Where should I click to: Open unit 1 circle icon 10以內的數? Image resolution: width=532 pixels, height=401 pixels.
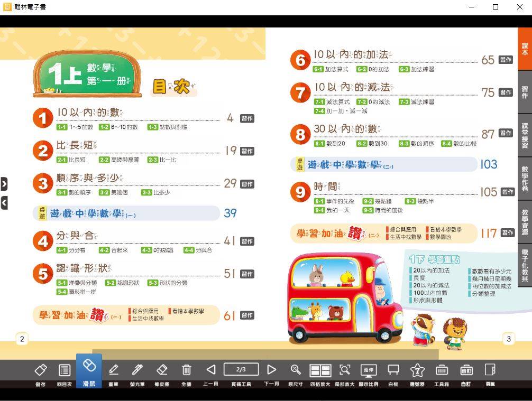coord(43,118)
